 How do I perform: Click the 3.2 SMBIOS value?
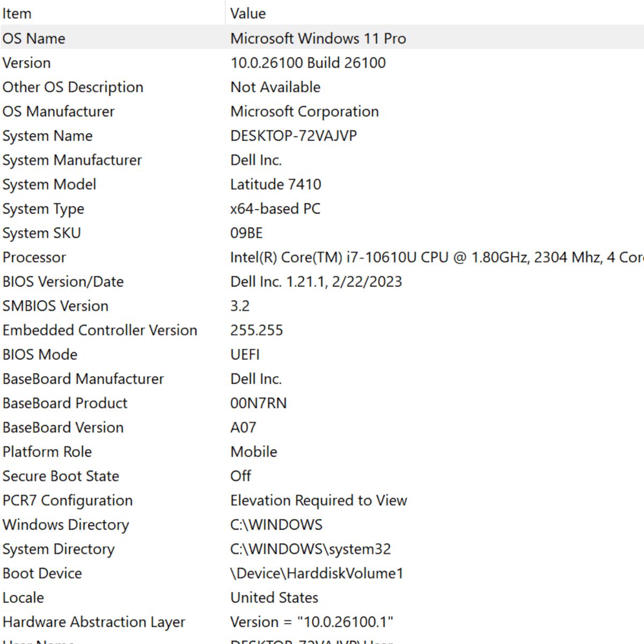tap(240, 306)
